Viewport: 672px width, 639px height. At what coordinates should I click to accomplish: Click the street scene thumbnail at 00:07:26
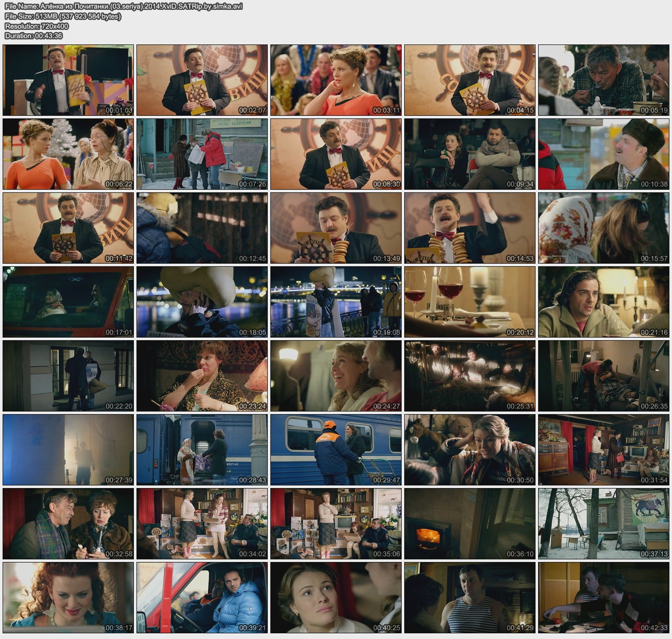(x=202, y=154)
